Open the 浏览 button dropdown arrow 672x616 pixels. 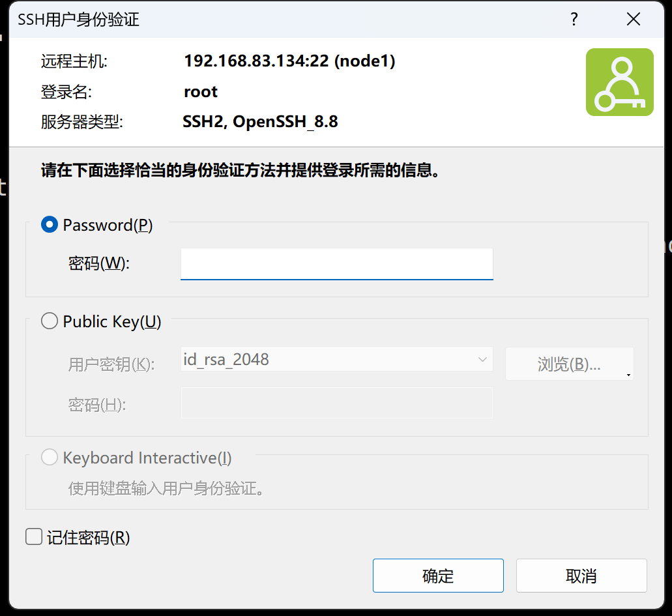click(x=628, y=375)
